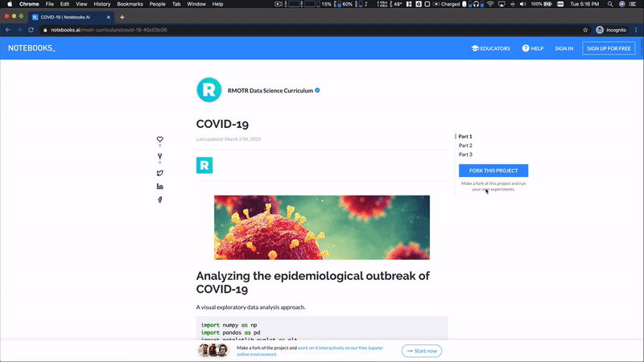Jump to Part 2 in outline
The width and height of the screenshot is (644, 362).
coord(465,146)
